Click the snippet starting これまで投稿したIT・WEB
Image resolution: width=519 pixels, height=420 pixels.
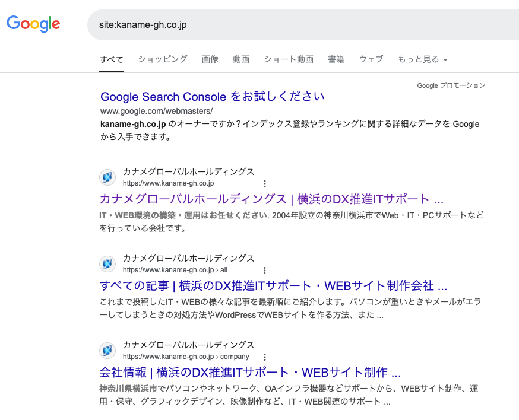click(x=290, y=308)
